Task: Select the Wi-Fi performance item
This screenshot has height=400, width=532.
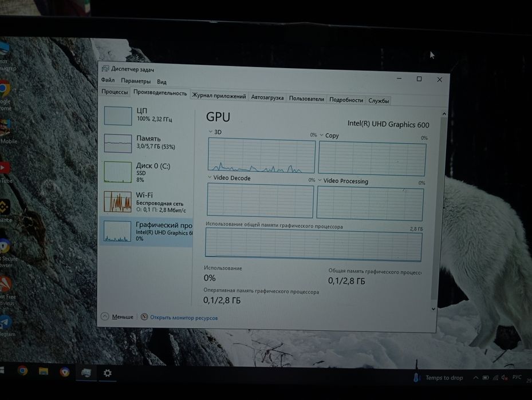Action: pos(147,202)
